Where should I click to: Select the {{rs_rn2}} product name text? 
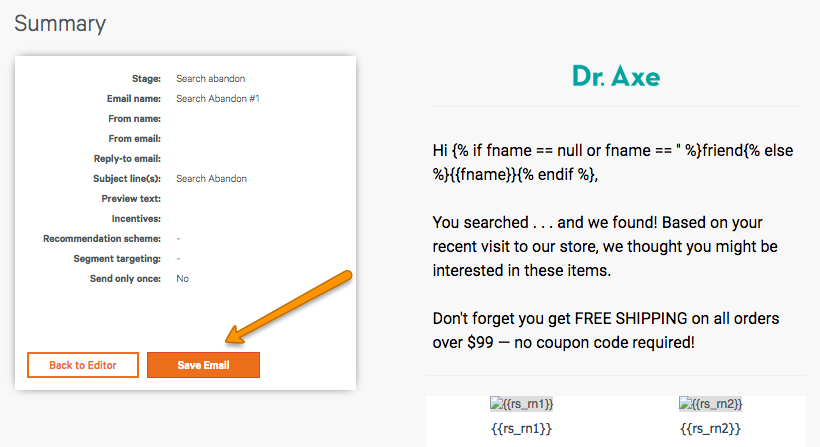point(710,429)
